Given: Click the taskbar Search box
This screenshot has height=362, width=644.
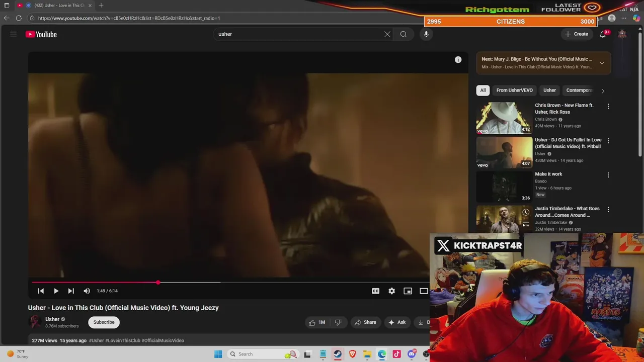Looking at the screenshot, I should [263, 354].
